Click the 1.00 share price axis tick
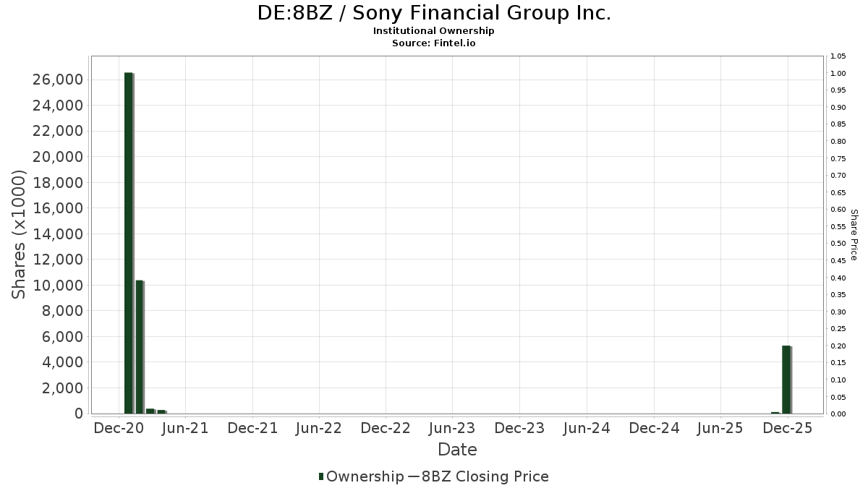The height and width of the screenshot is (488, 868). pyautogui.click(x=838, y=74)
